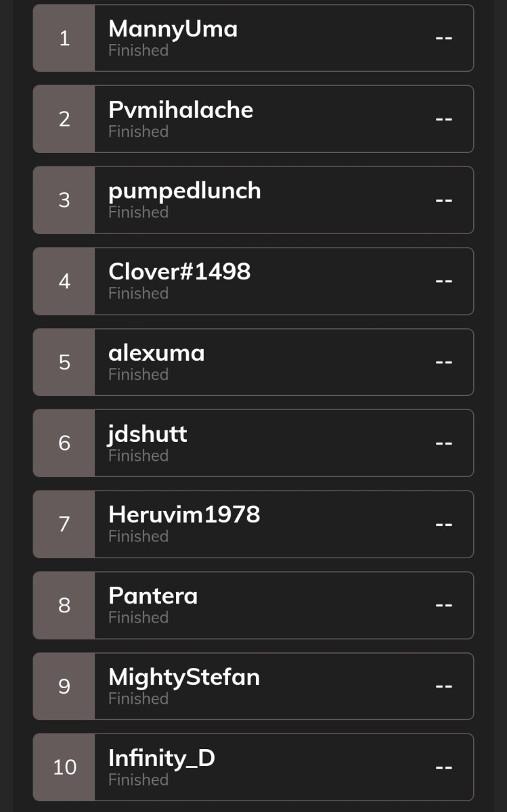
Task: Click the score dashes for Infinity_D
Action: click(x=443, y=767)
